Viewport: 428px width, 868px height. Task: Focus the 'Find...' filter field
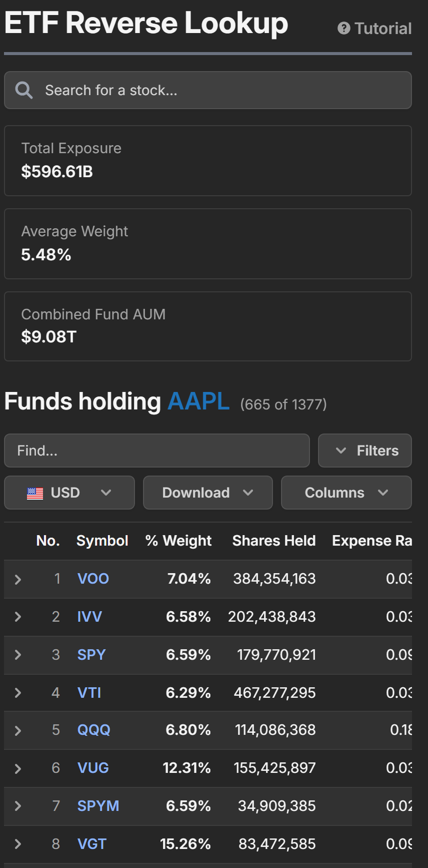click(157, 451)
